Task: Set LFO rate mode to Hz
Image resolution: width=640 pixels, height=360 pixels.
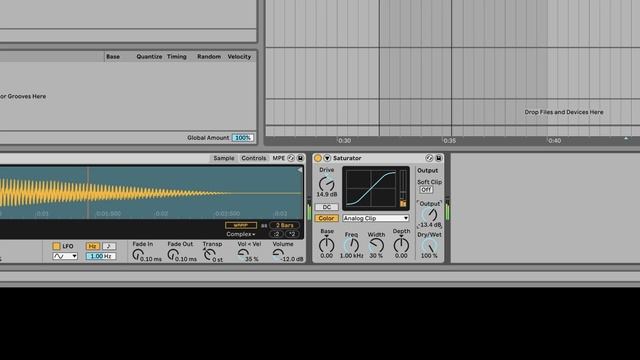Action: tap(93, 246)
